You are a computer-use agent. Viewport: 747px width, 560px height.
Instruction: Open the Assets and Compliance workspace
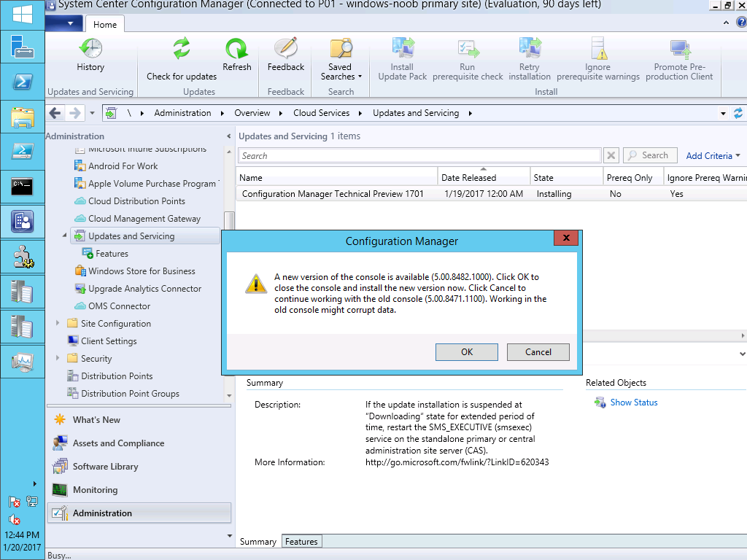119,443
